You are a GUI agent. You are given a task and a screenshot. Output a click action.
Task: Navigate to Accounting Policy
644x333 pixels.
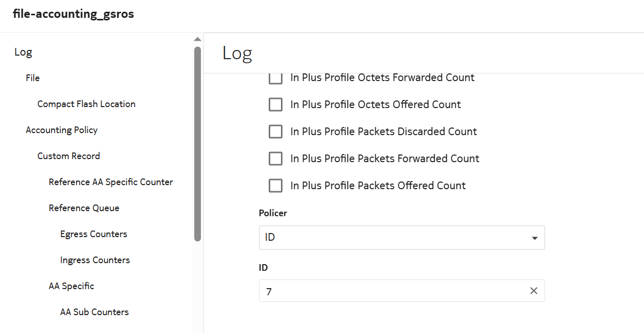click(62, 130)
